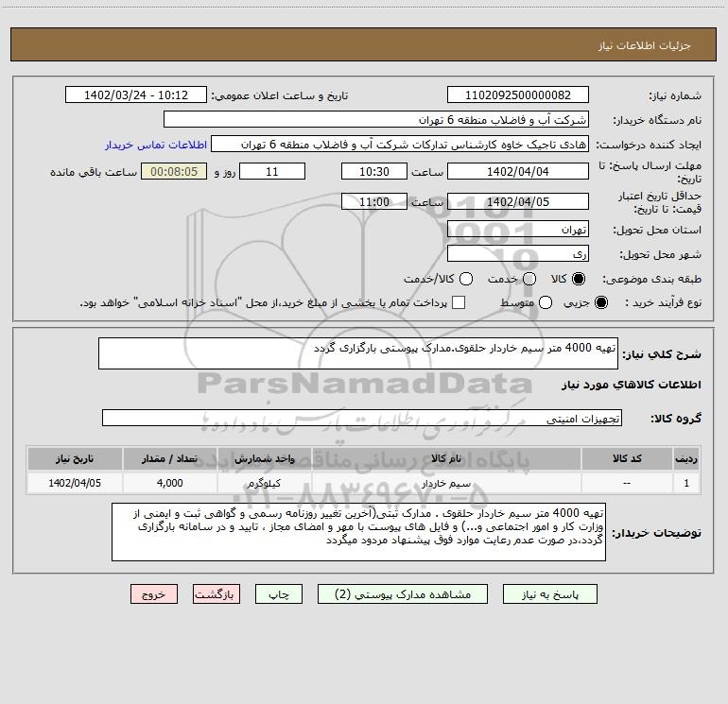728x704 pixels.
Task: Click the نام کالا column header
Action: (x=446, y=459)
